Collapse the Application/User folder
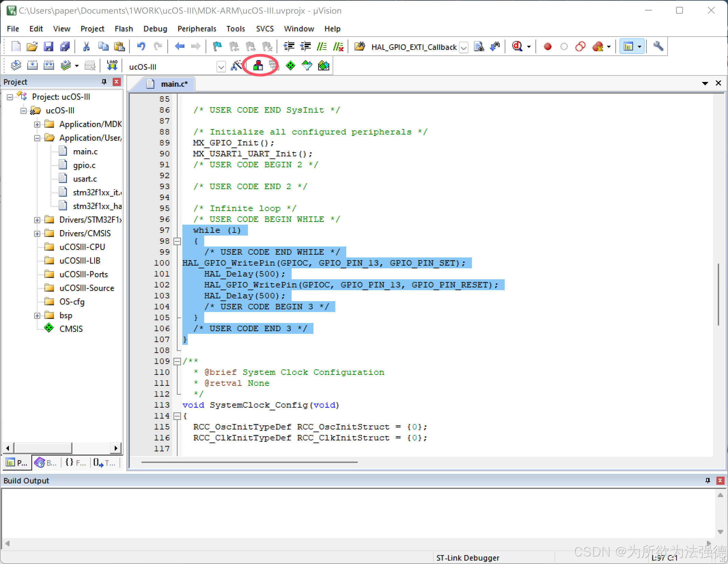This screenshot has height=564, width=728. pos(37,138)
